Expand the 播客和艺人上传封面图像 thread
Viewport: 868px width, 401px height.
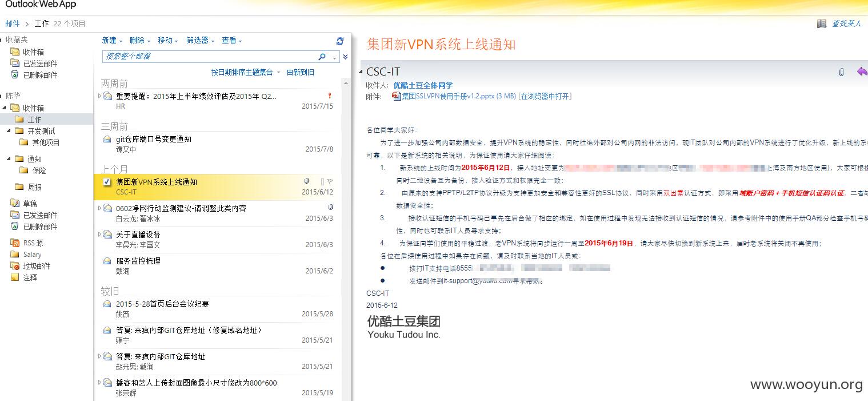[x=99, y=383]
